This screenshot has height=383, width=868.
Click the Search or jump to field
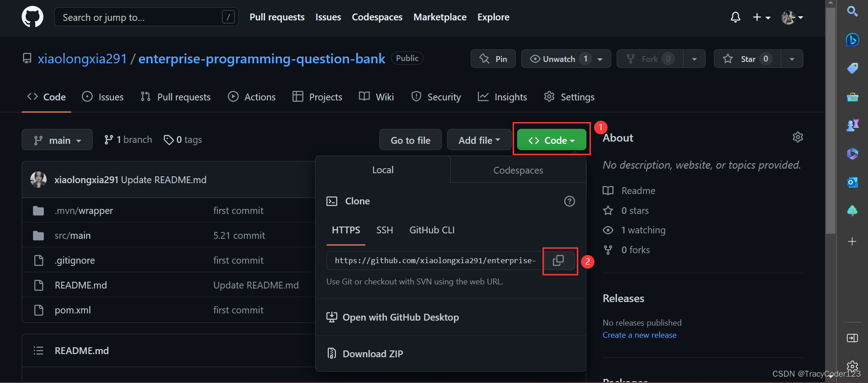[146, 17]
